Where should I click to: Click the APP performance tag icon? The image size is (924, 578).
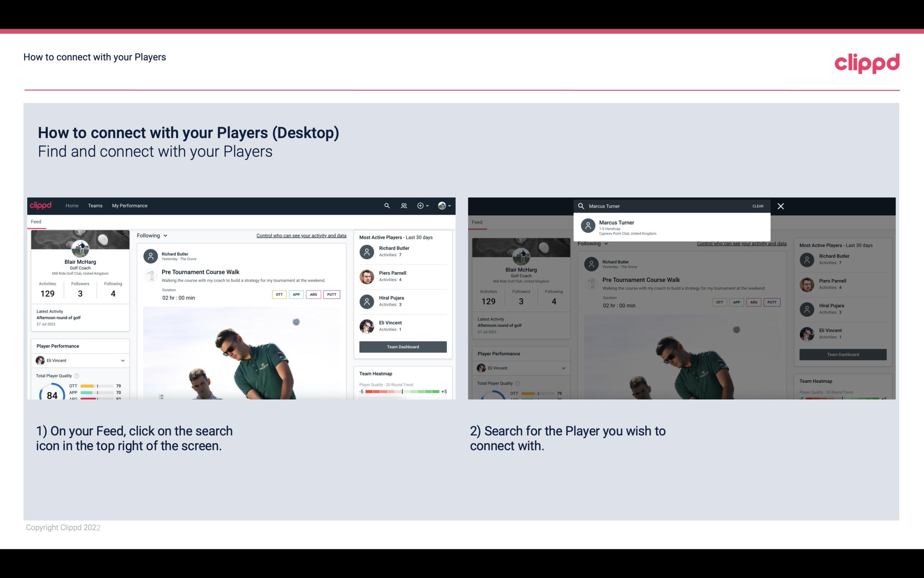[x=296, y=294]
